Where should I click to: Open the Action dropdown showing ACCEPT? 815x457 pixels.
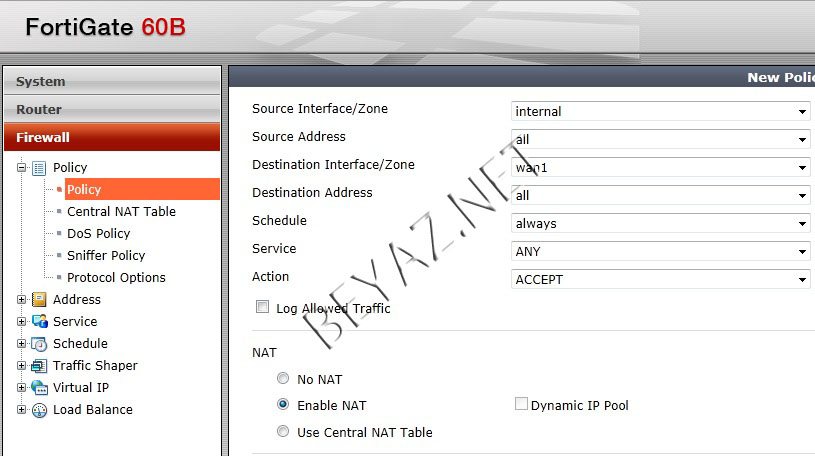(x=661, y=280)
